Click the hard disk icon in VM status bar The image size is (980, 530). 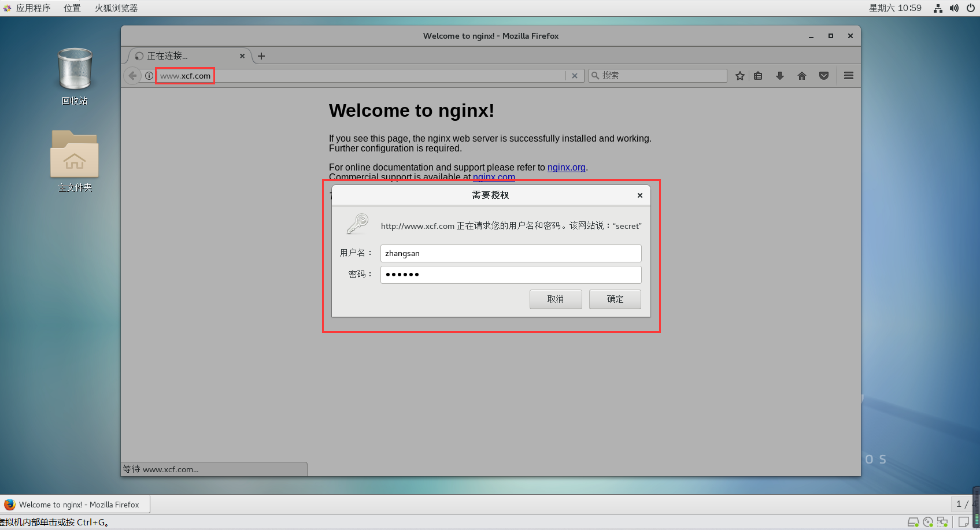[x=913, y=522]
